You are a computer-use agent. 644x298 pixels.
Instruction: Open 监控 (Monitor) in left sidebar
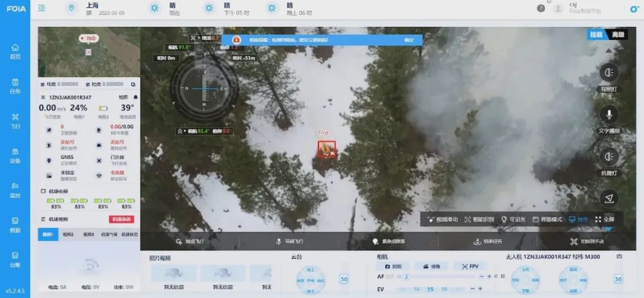(15, 190)
